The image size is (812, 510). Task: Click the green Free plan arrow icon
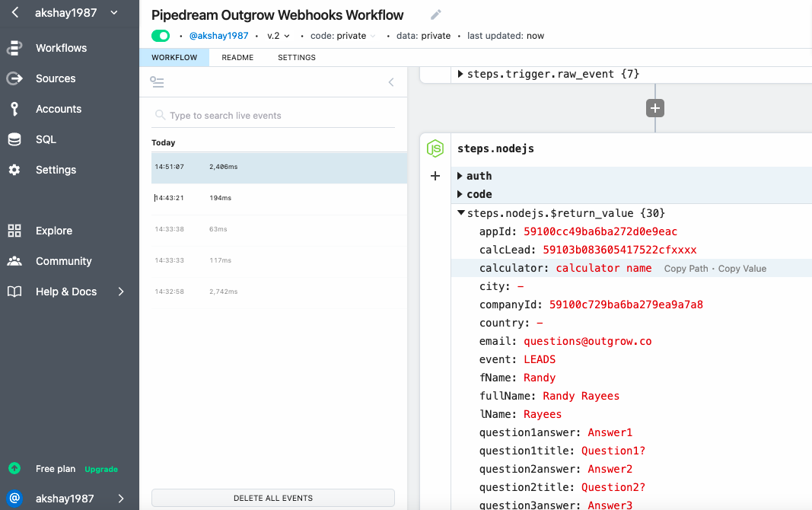[x=14, y=469]
